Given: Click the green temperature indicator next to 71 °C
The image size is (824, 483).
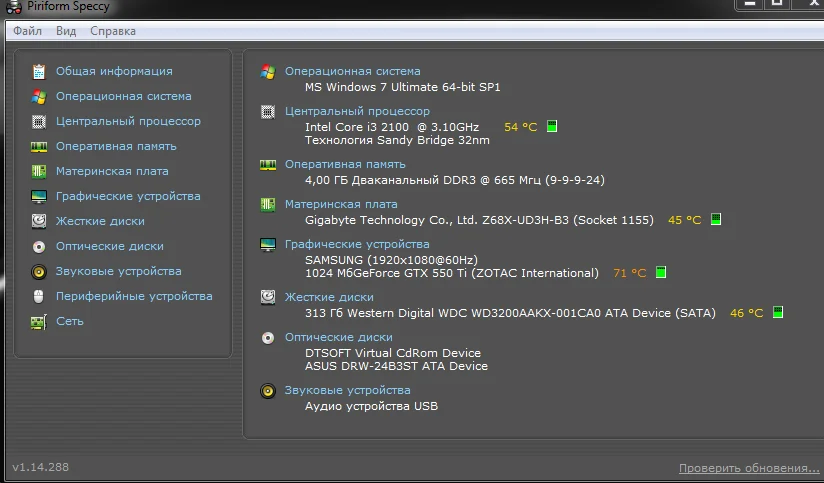Looking at the screenshot, I should pyautogui.click(x=661, y=272).
